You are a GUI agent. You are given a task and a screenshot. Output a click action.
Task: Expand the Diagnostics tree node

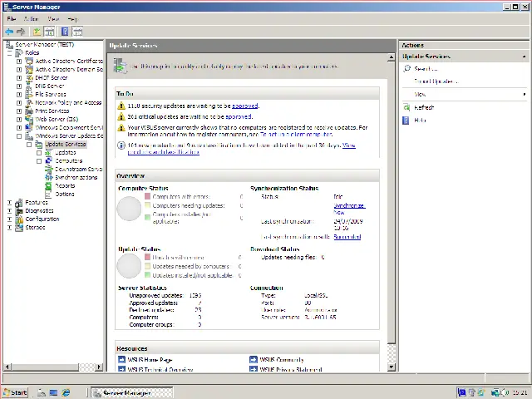click(x=9, y=210)
